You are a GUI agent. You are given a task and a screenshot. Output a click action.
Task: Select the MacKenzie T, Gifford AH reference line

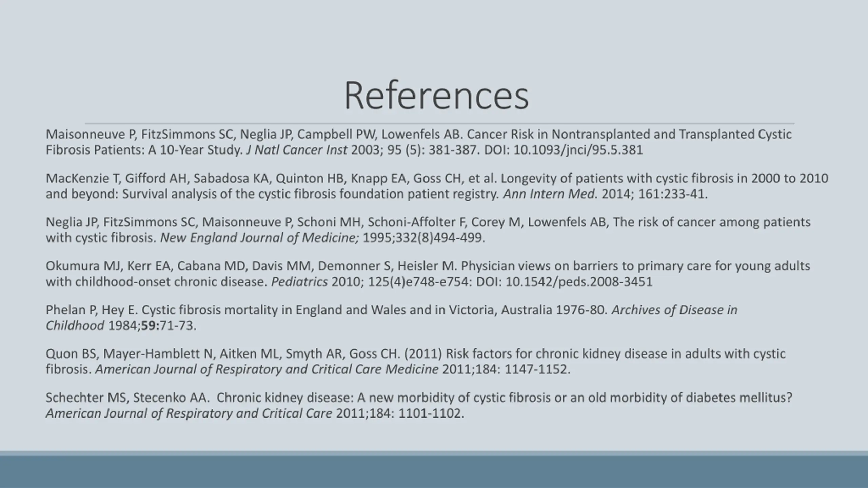coord(437,178)
